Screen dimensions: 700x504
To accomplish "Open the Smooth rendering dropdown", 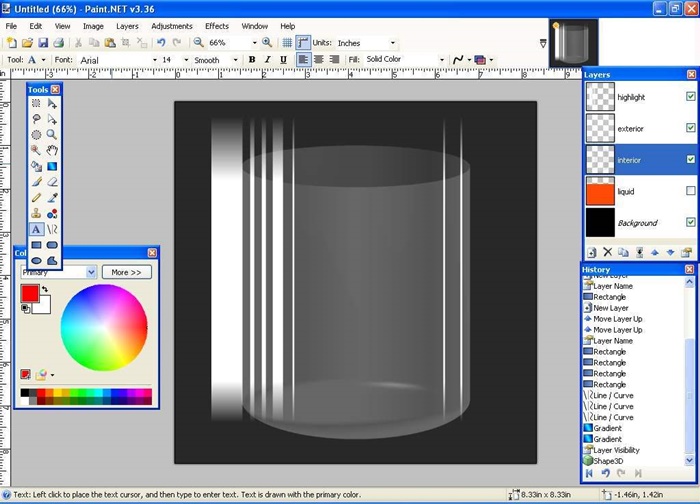I will tap(235, 60).
